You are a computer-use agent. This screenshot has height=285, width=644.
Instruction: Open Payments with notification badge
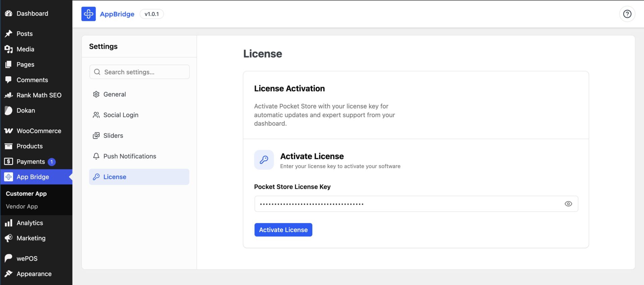36,161
